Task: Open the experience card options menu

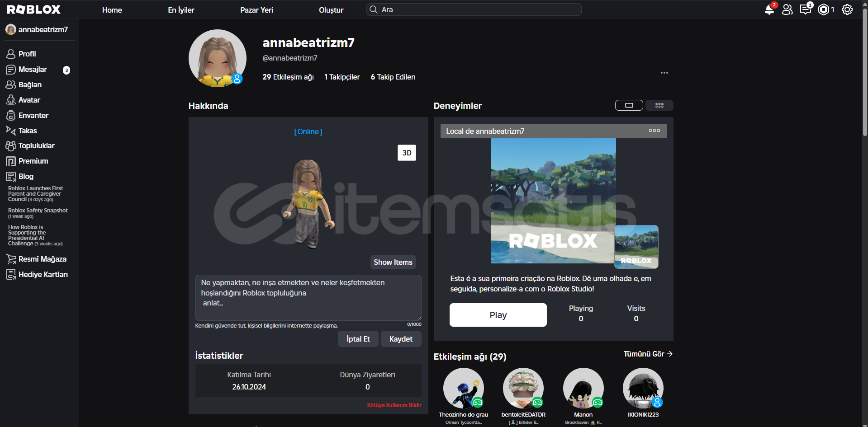Action: click(x=654, y=131)
